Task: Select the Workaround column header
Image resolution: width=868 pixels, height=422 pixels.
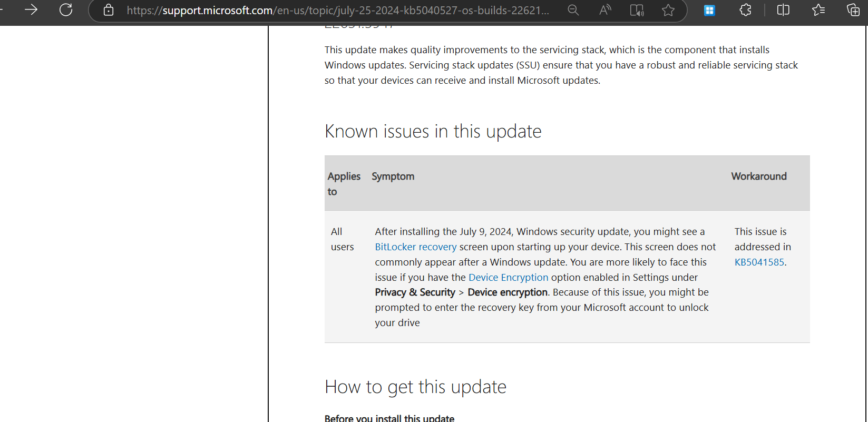Action: point(759,176)
